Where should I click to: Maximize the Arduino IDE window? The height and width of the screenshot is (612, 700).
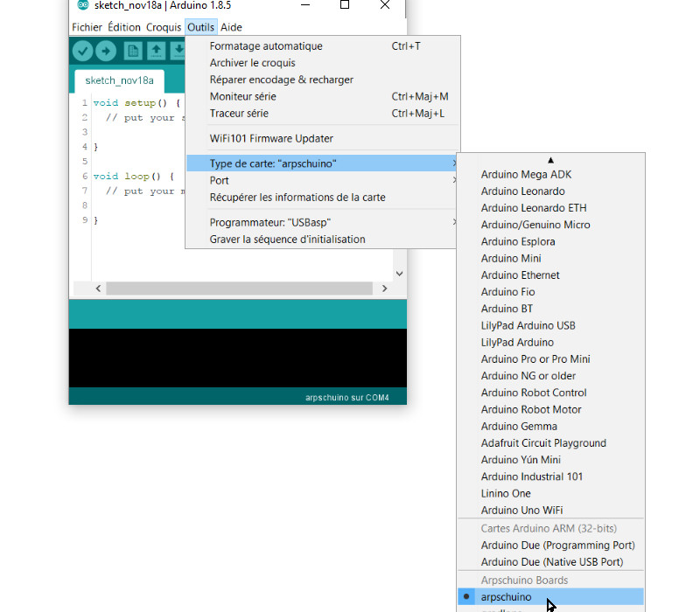coord(345,5)
